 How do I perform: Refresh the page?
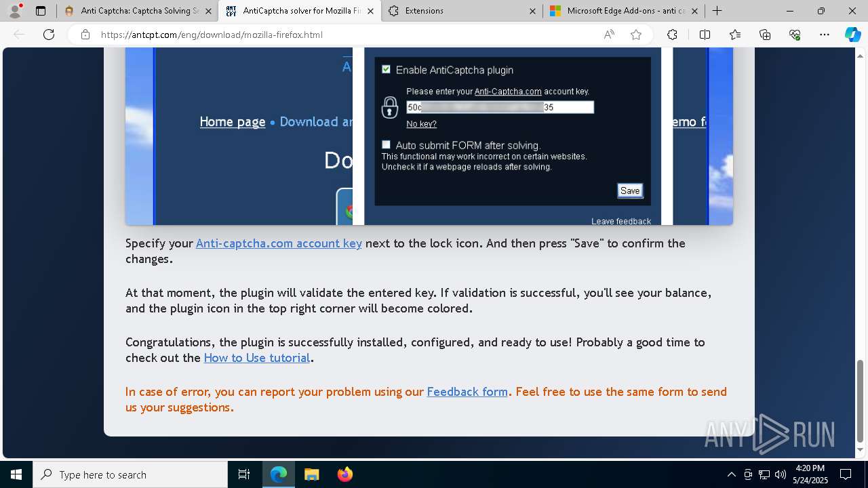click(x=49, y=35)
